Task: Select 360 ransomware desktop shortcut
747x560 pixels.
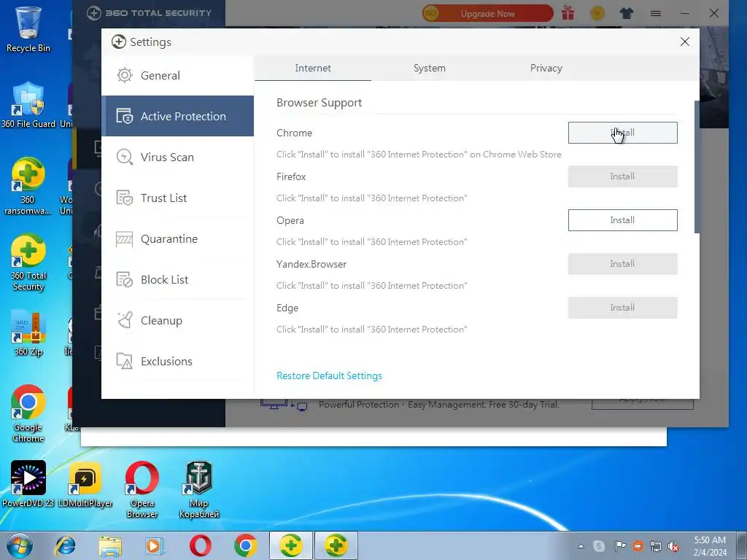Action: [28, 186]
